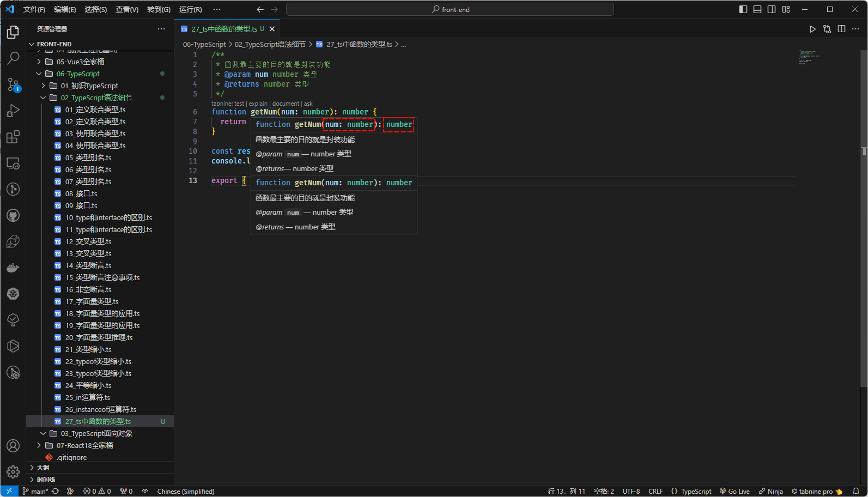Click the tabnine explain code lens link
The image size is (868, 497).
click(x=258, y=104)
